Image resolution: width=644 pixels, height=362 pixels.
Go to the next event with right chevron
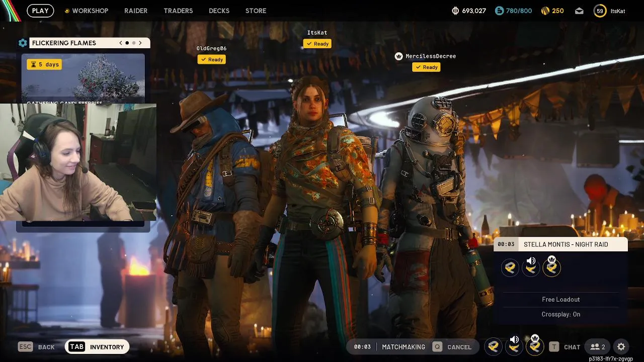pyautogui.click(x=140, y=43)
